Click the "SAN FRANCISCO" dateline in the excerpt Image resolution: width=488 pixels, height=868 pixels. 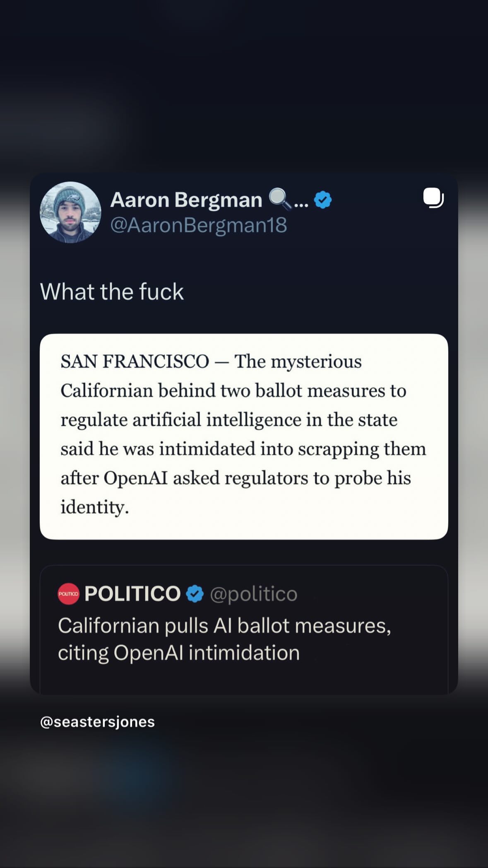pos(135,362)
